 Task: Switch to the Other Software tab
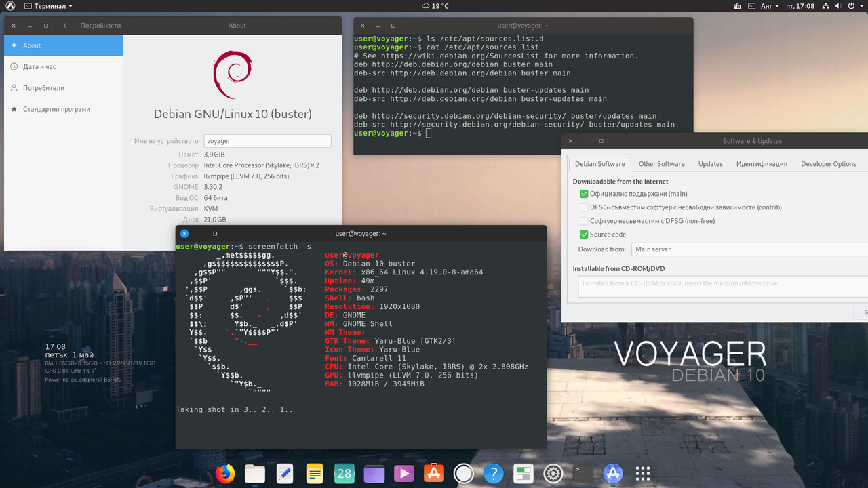(x=662, y=164)
